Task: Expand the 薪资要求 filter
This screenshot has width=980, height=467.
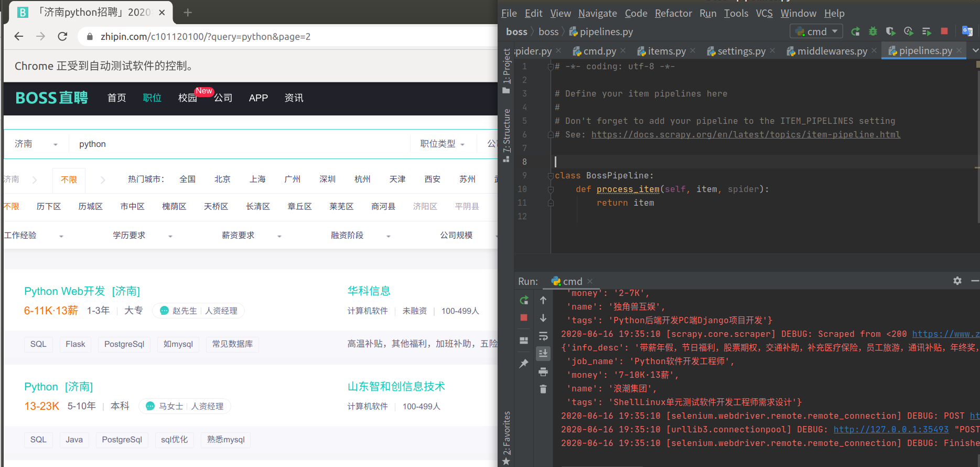Action: coord(252,236)
